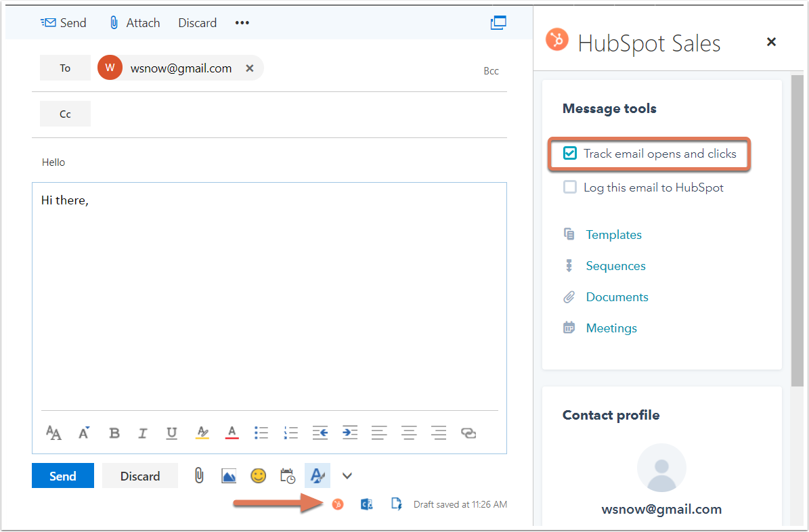Insert a hyperlink
The image size is (809, 532).
tap(468, 433)
